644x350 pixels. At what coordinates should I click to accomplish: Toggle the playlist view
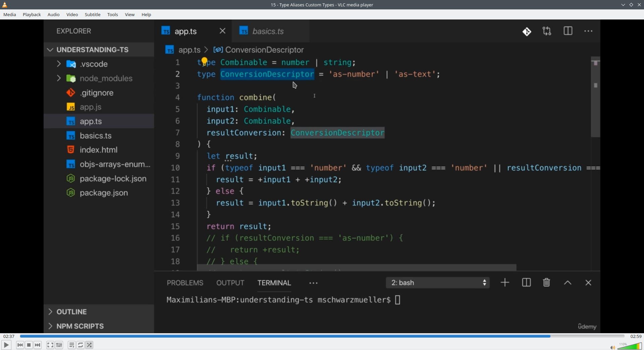point(72,345)
